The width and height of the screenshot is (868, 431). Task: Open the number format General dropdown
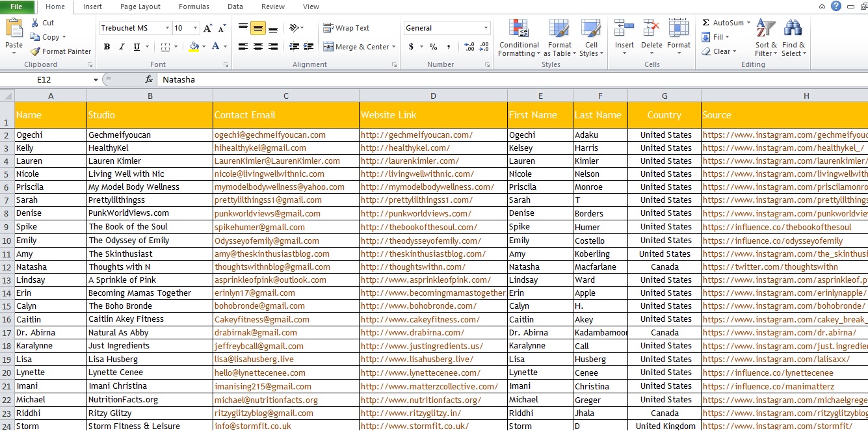tap(486, 28)
